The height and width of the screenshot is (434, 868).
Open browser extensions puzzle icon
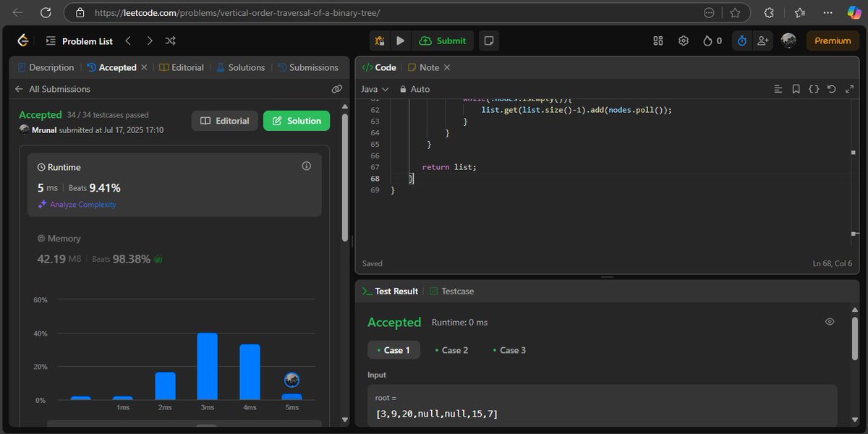click(x=769, y=12)
